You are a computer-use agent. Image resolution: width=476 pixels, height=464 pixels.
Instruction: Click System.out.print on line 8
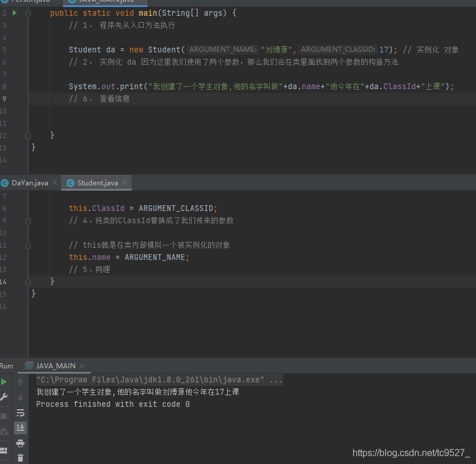[x=105, y=86]
